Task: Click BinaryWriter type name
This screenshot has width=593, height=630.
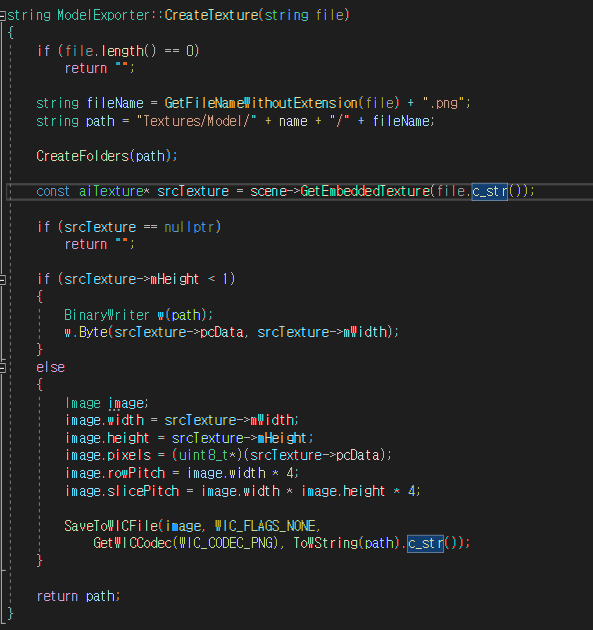Action: [x=107, y=315]
